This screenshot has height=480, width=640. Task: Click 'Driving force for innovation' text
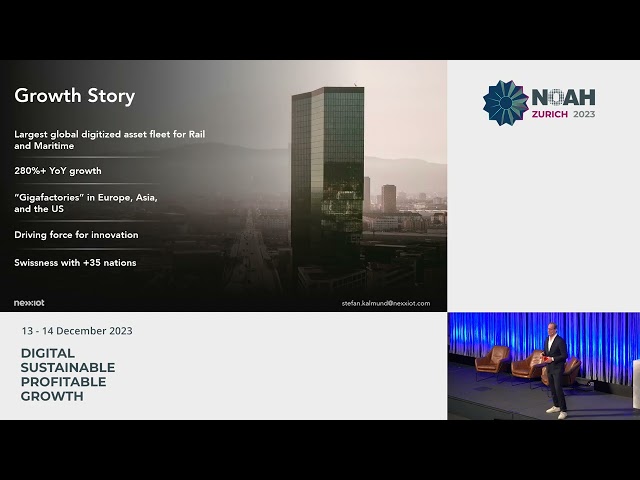[x=76, y=235]
